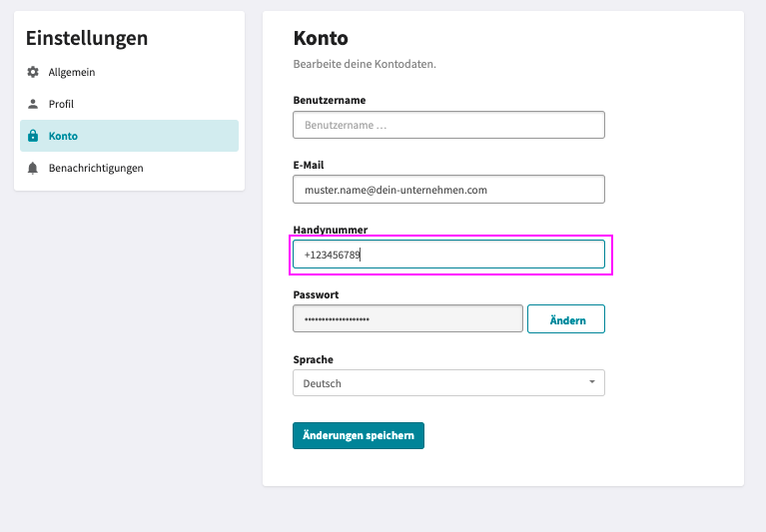The width and height of the screenshot is (766, 532).
Task: Save with Änderungen speichern button
Action: (x=359, y=435)
